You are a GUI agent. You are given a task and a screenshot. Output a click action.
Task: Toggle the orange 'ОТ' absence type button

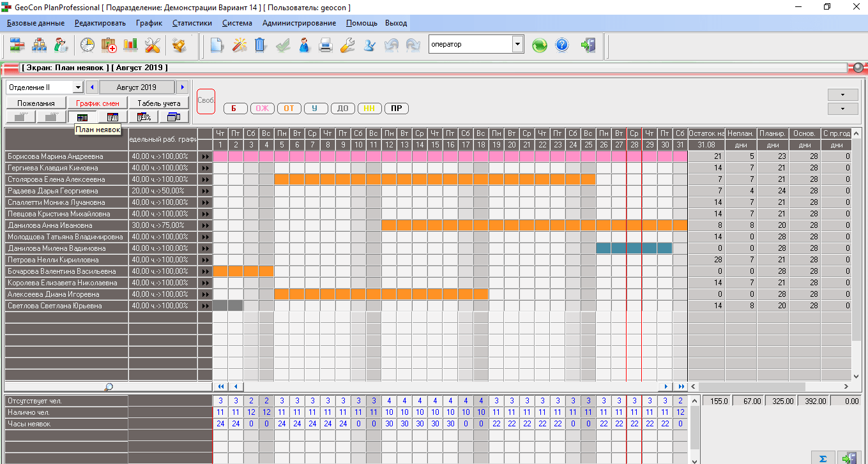point(289,109)
